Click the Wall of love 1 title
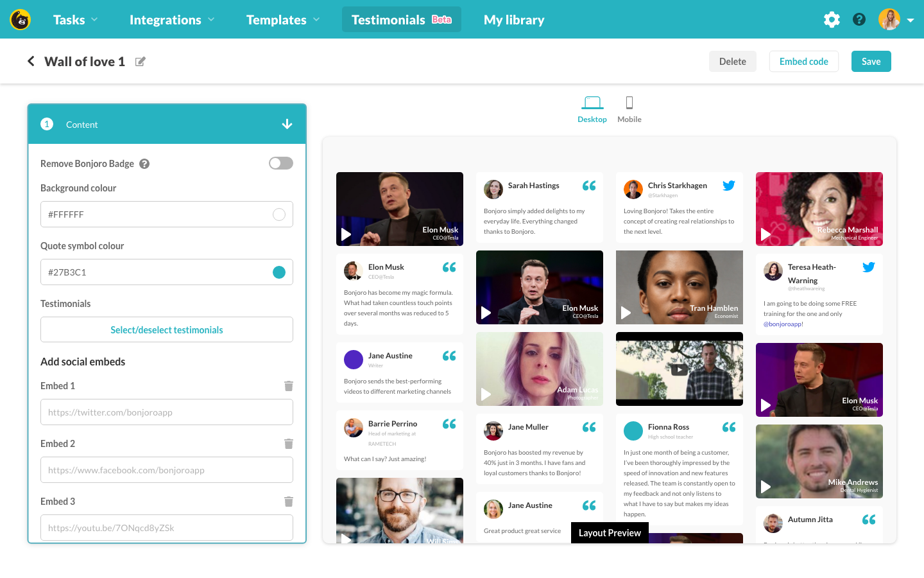The width and height of the screenshot is (924, 578). point(85,62)
